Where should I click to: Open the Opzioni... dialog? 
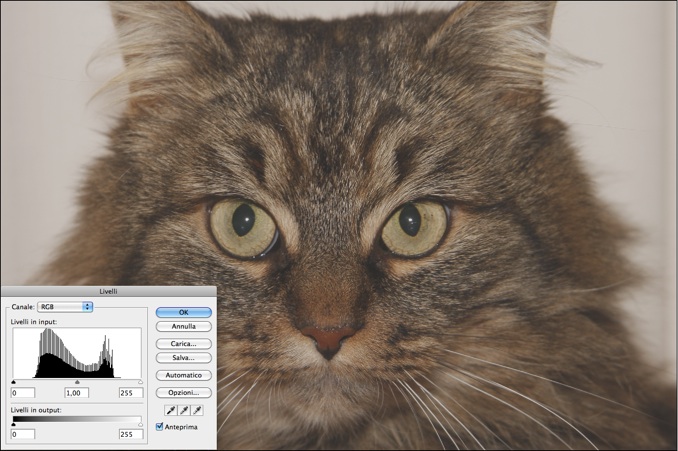pyautogui.click(x=183, y=392)
